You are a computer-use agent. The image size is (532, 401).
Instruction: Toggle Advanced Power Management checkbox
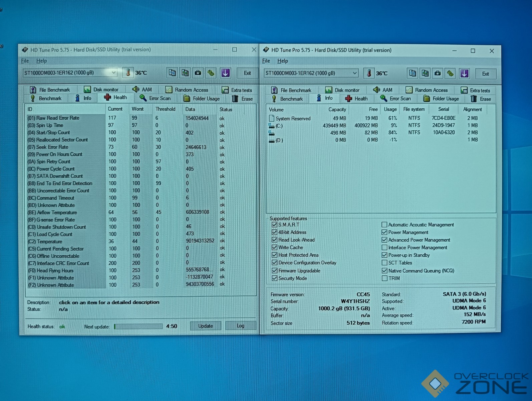tap(384, 240)
